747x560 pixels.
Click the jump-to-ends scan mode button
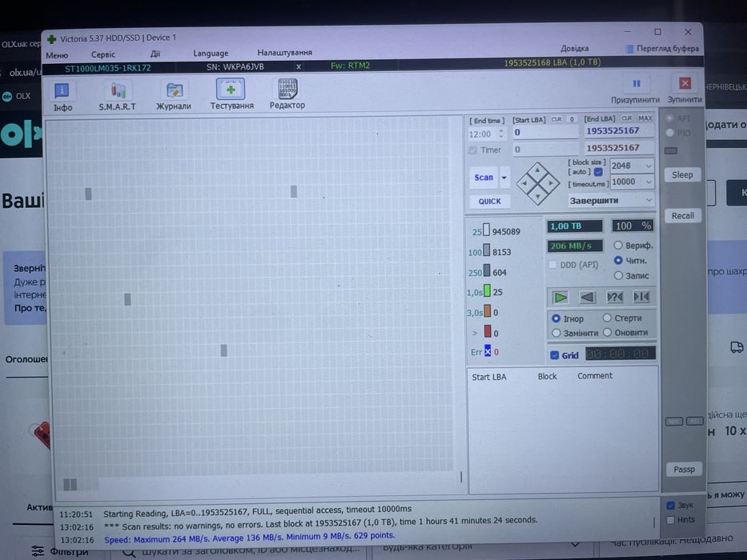(641, 297)
